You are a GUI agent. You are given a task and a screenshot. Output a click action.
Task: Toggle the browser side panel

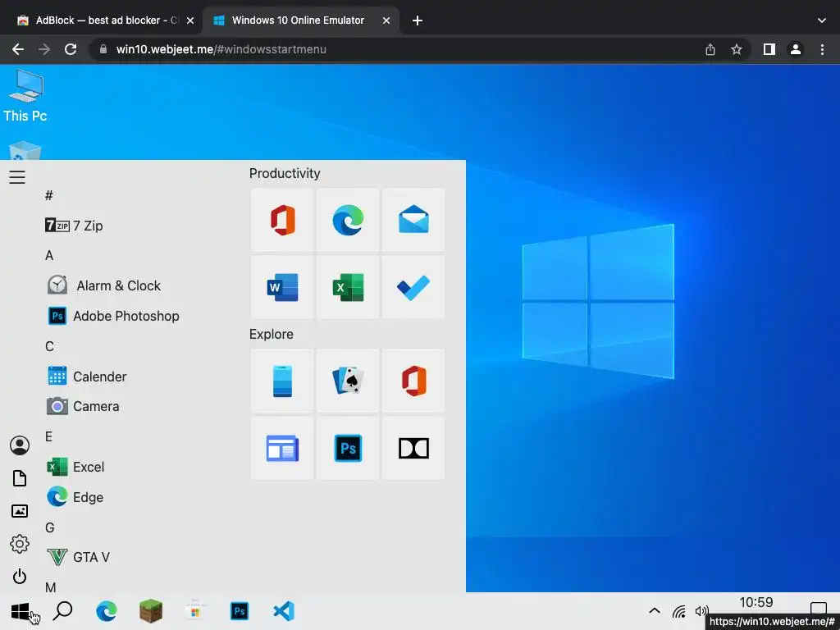pyautogui.click(x=769, y=49)
